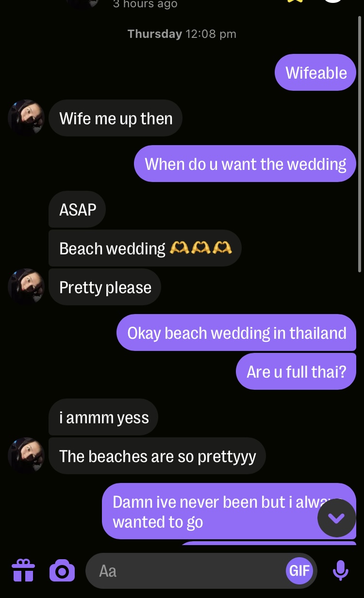Jump to latest messages with down chevron
Screen dimensions: 364x598
336,518
